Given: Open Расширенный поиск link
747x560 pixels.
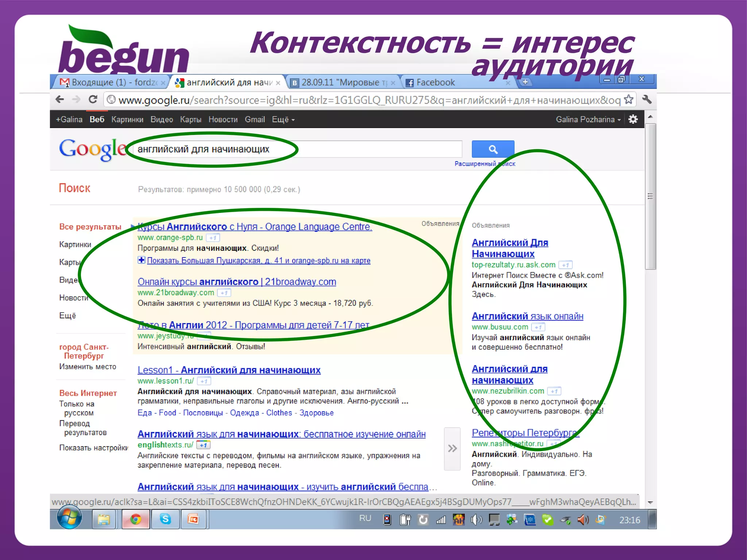Looking at the screenshot, I should tap(485, 164).
